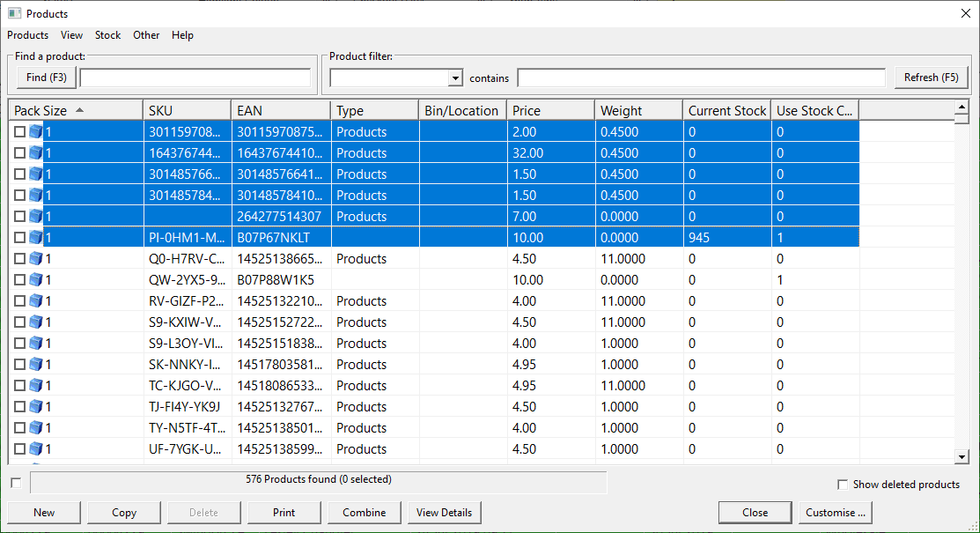The width and height of the screenshot is (980, 533).
Task: Click the View Details button
Action: [x=444, y=513]
